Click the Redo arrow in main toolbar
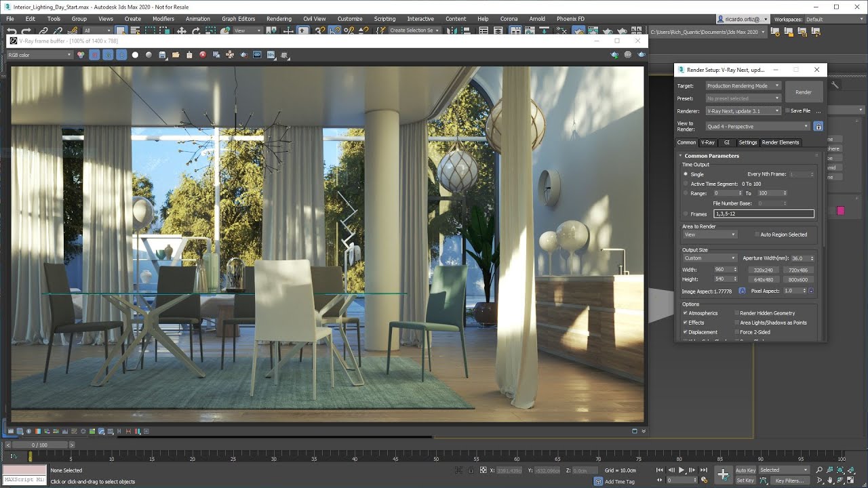The image size is (868, 488). click(x=26, y=30)
